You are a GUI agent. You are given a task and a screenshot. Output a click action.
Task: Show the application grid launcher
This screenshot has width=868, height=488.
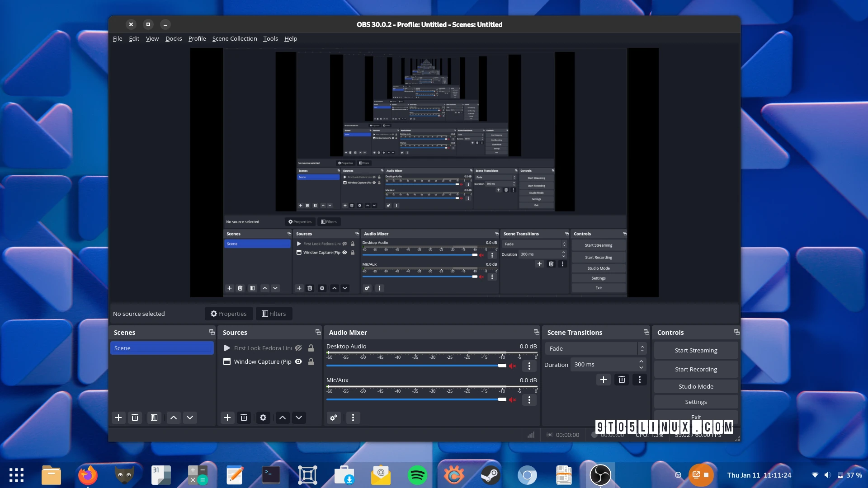pos(16,475)
